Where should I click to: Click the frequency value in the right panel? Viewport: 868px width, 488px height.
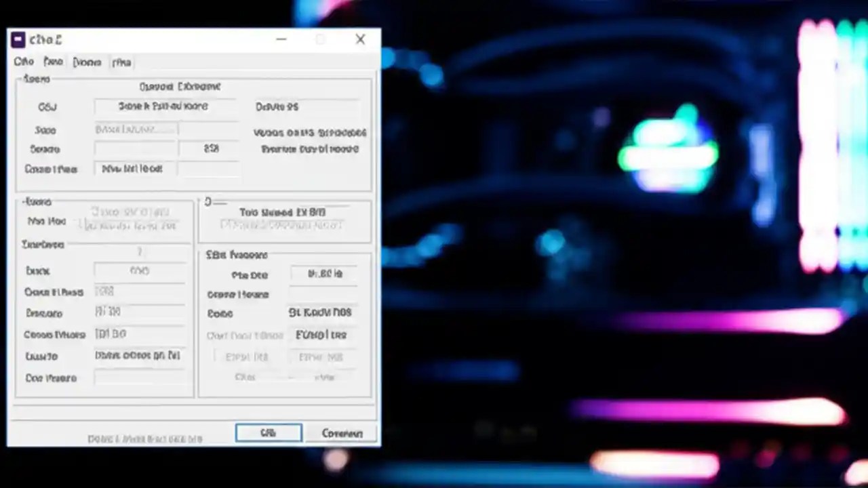point(324,274)
